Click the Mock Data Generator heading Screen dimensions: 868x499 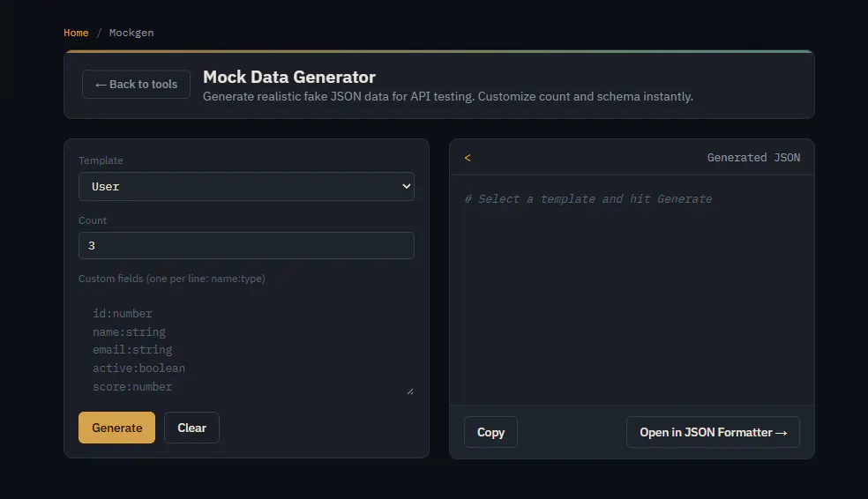click(289, 77)
